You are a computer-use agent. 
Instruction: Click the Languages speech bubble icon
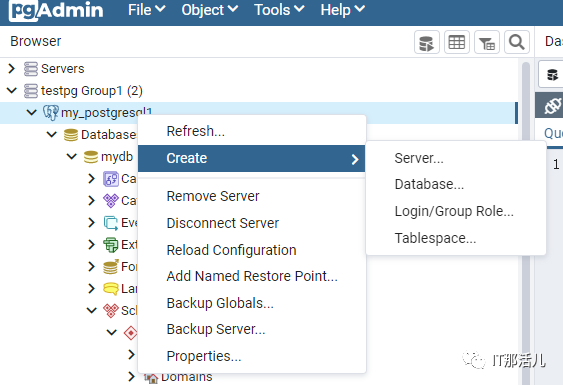[x=111, y=289]
